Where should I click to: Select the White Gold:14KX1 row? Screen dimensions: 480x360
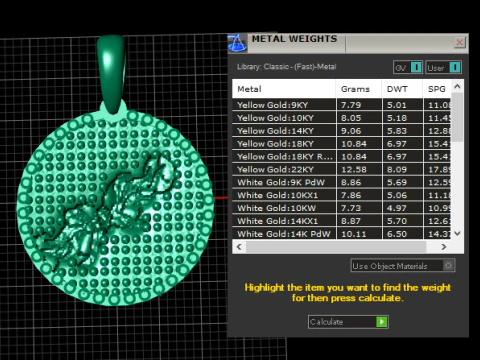(342, 221)
